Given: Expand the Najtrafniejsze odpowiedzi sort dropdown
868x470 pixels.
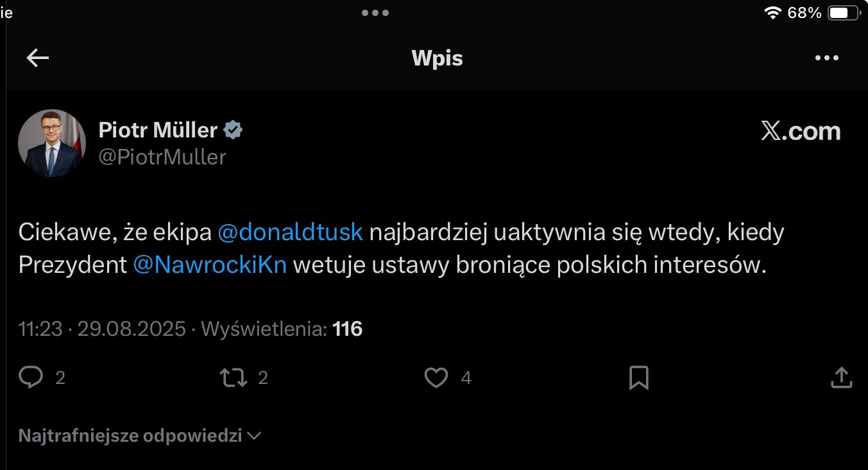Looking at the screenshot, I should (x=140, y=436).
